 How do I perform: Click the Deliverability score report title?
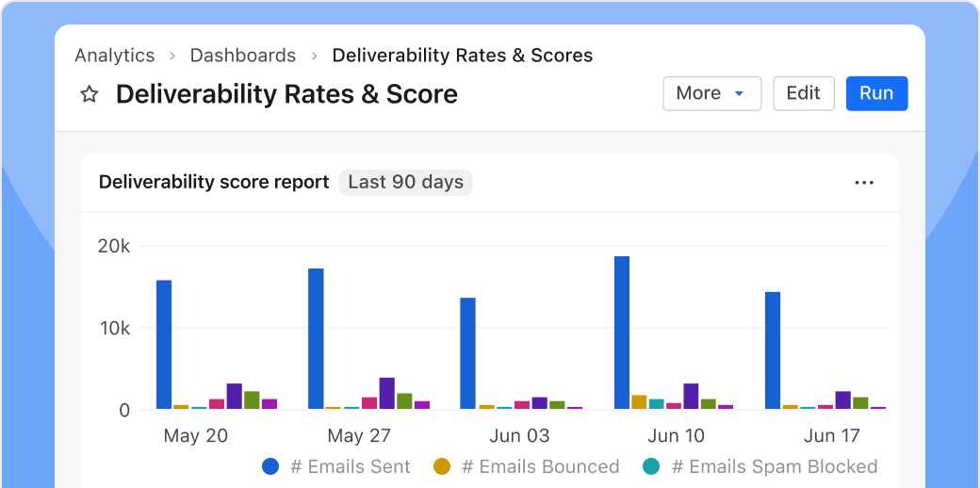point(214,183)
